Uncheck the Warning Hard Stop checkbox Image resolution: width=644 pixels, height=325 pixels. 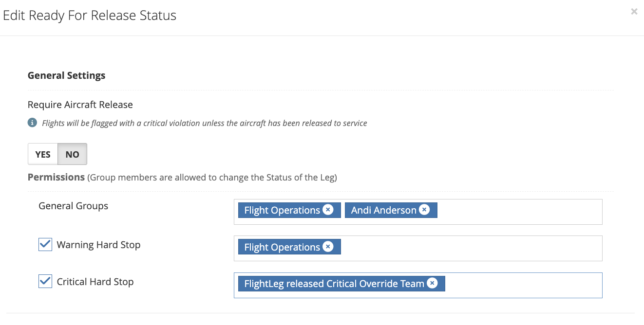click(x=45, y=244)
